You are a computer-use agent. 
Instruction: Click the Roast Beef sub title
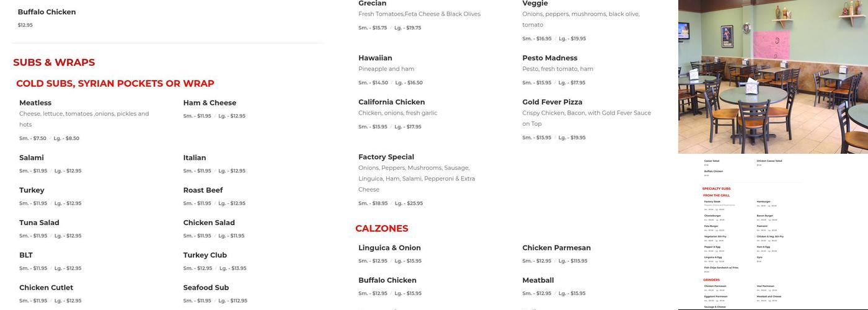point(203,190)
